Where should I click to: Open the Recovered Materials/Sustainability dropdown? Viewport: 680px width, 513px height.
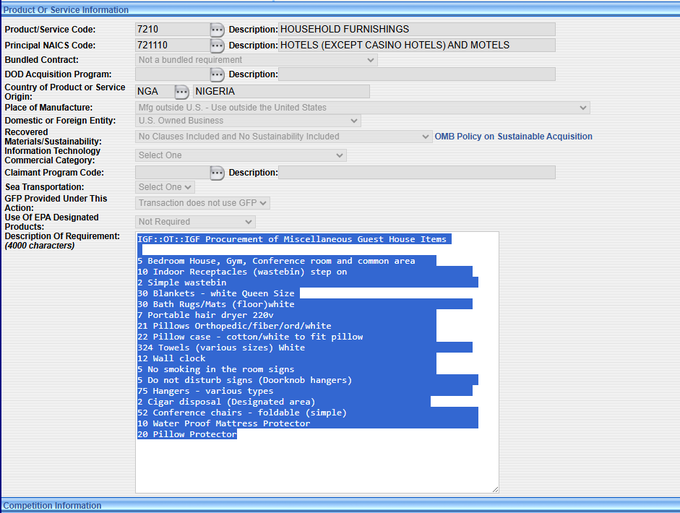tap(283, 136)
